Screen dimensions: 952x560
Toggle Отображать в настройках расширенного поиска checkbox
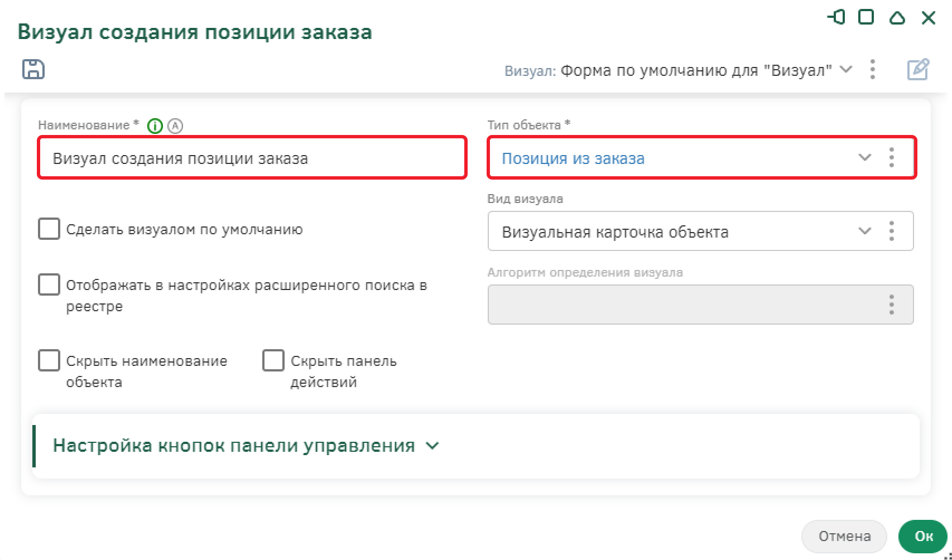(x=49, y=284)
